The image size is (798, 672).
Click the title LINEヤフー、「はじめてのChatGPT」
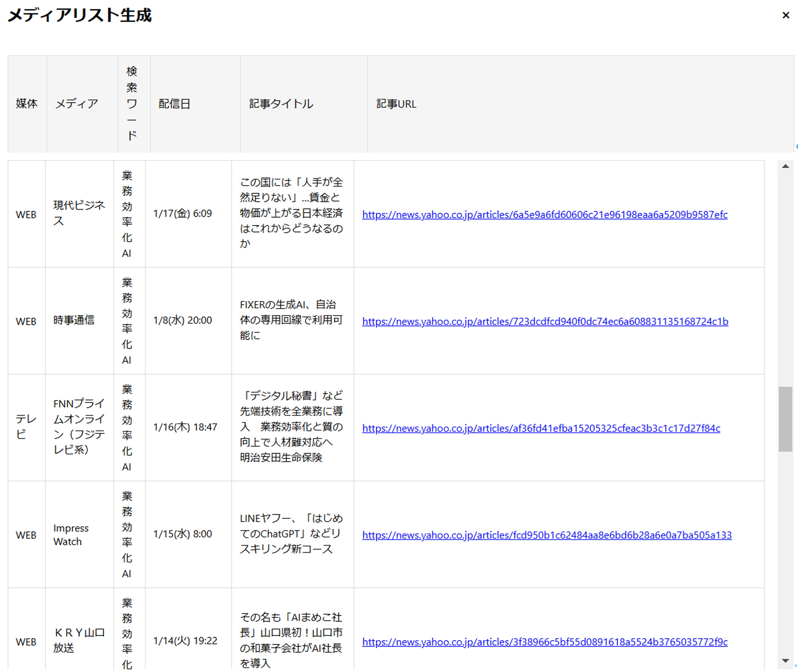pyautogui.click(x=291, y=534)
